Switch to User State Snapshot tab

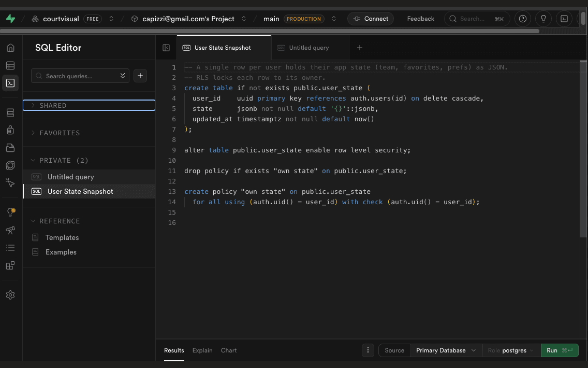[224, 48]
